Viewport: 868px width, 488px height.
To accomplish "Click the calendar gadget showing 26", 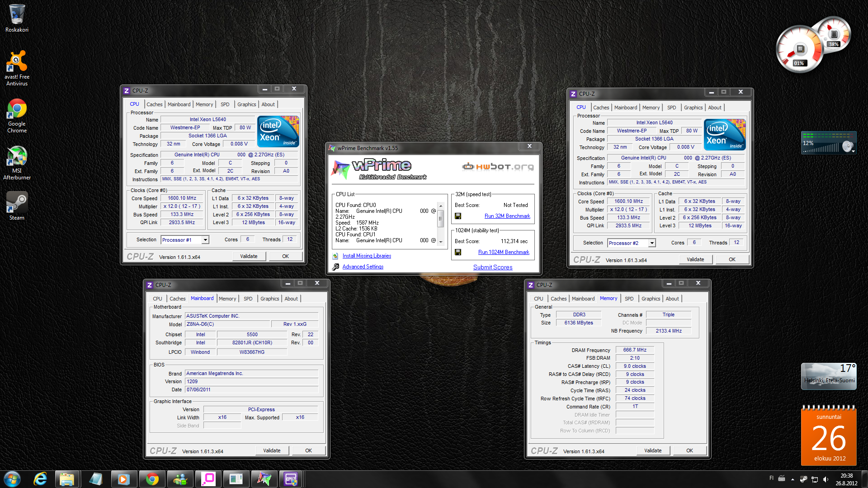I will tap(829, 436).
